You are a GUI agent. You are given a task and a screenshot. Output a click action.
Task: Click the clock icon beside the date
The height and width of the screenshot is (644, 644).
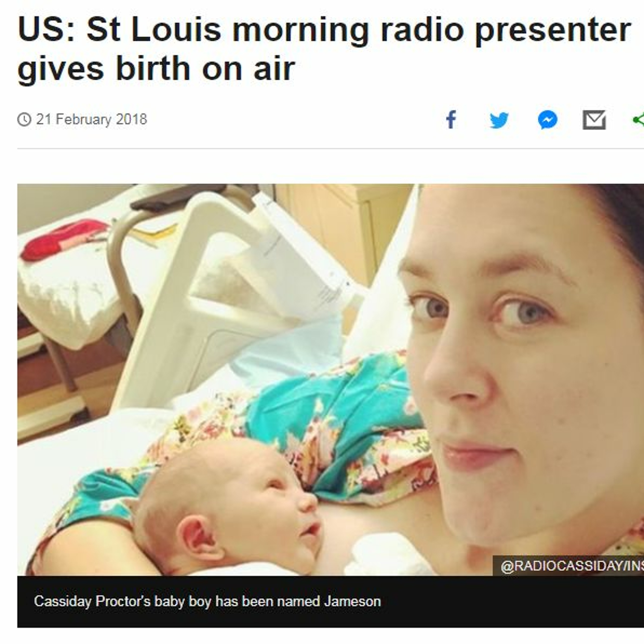24,119
